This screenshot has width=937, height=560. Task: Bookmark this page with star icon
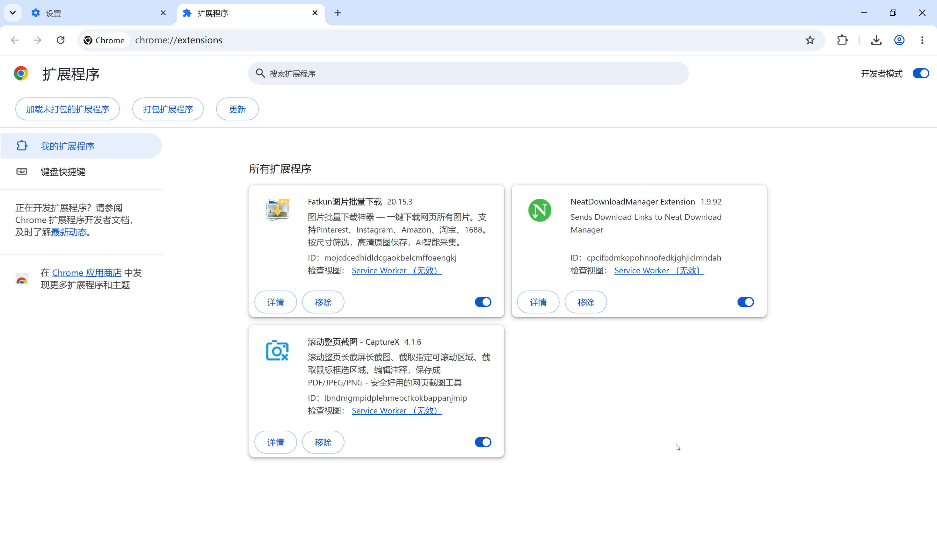(810, 40)
